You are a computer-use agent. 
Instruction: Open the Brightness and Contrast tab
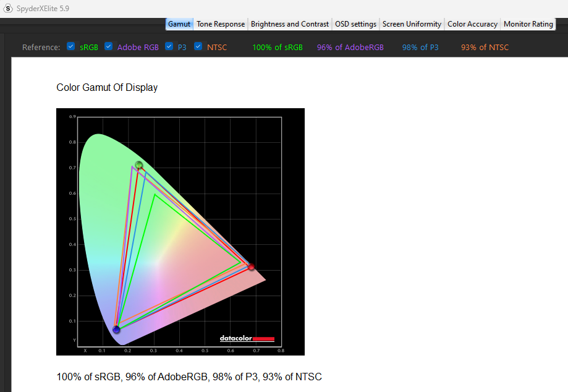[289, 24]
